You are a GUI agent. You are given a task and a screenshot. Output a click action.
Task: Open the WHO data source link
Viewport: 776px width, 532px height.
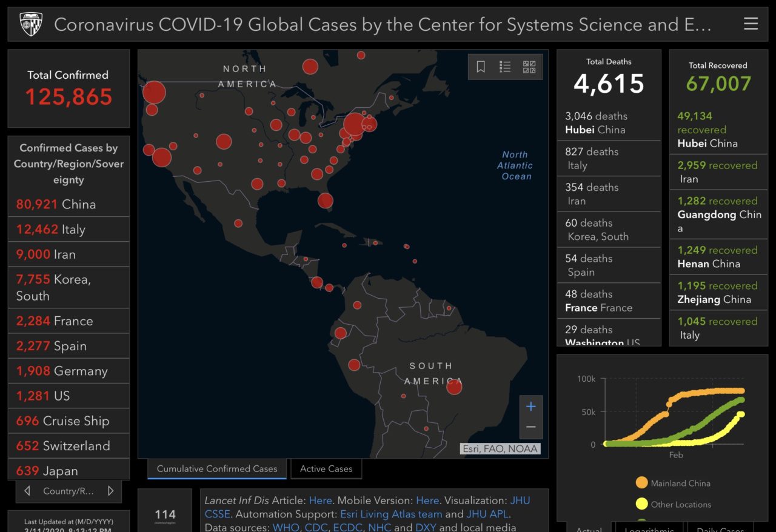[286, 527]
